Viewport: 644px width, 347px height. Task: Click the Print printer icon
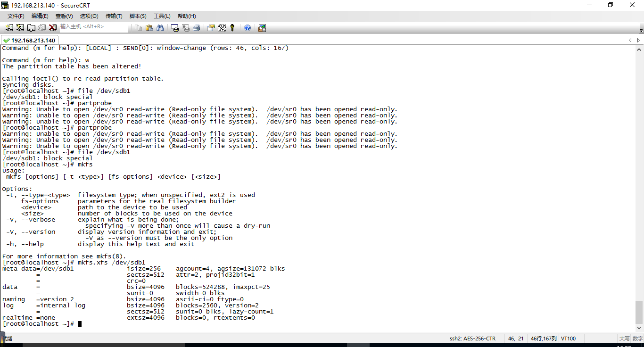(x=197, y=28)
